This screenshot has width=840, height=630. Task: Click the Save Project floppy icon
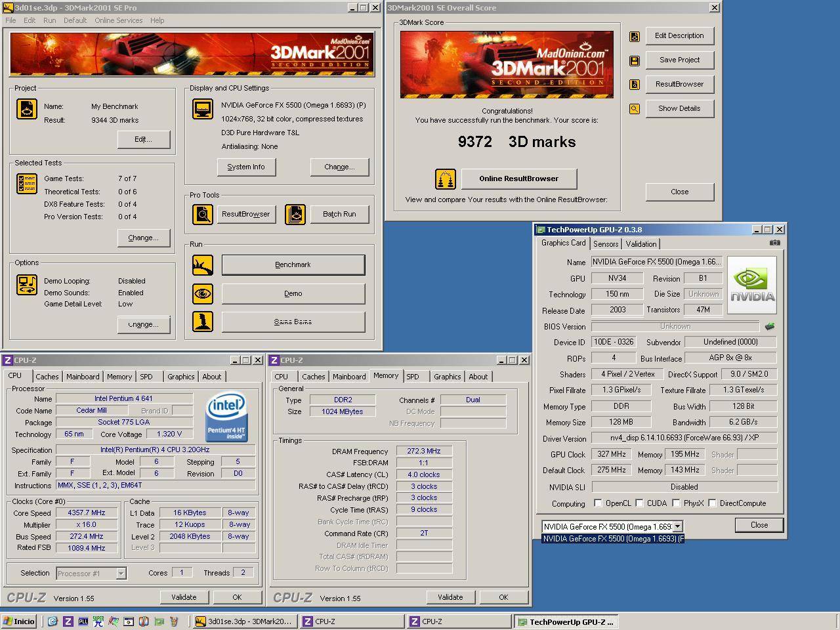[x=635, y=61]
